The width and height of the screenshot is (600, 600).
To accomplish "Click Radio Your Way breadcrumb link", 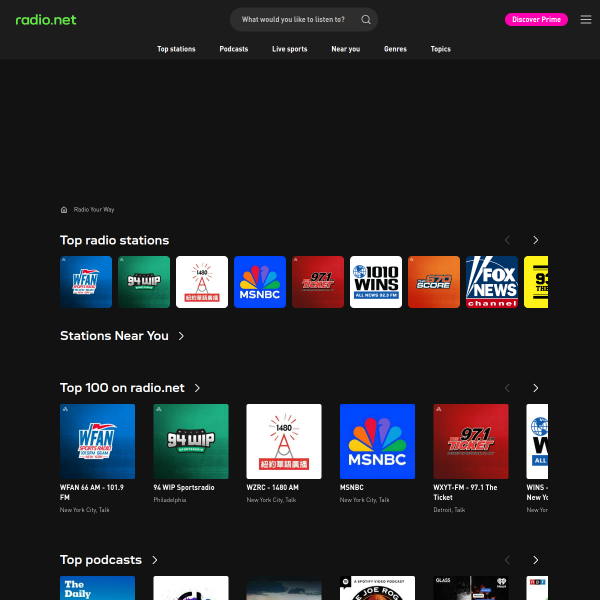I will pos(94,210).
